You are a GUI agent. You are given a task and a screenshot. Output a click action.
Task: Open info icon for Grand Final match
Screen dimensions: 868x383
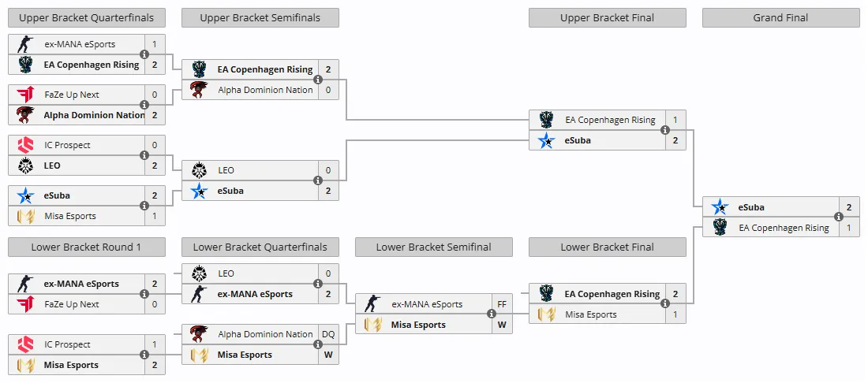pyautogui.click(x=839, y=218)
